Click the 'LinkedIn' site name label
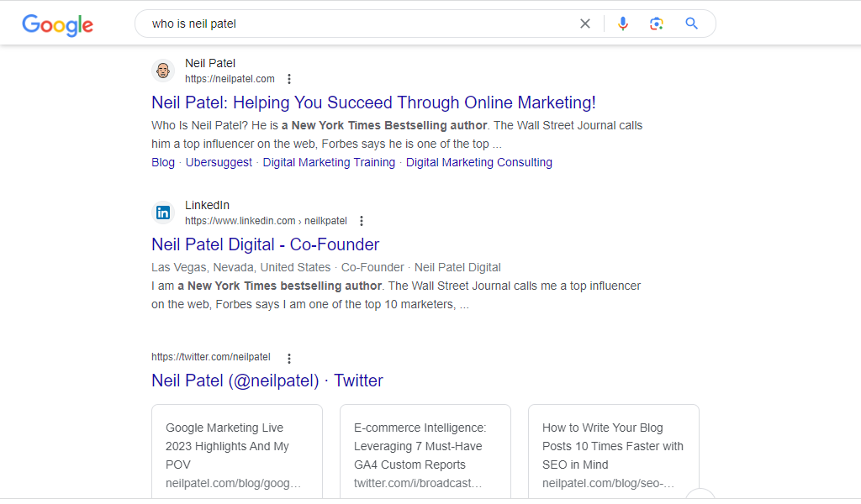Viewport: 861px width, 504px height. [207, 205]
